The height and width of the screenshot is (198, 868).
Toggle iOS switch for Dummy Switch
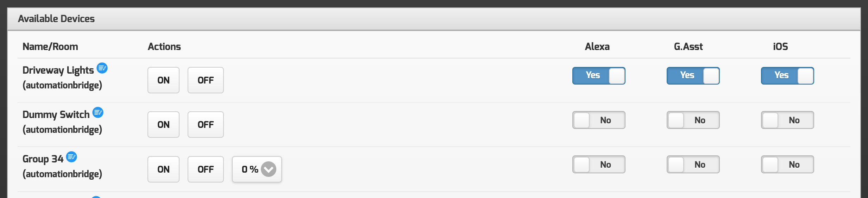[x=787, y=120]
